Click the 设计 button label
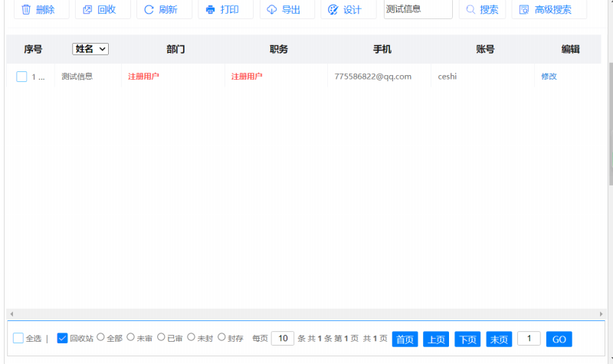The height and width of the screenshot is (364, 613). coord(352,9)
